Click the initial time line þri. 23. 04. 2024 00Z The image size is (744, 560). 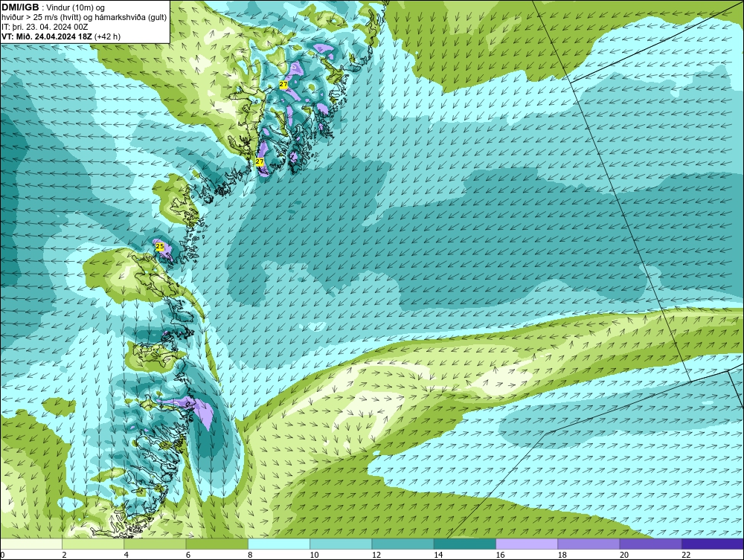(49, 27)
